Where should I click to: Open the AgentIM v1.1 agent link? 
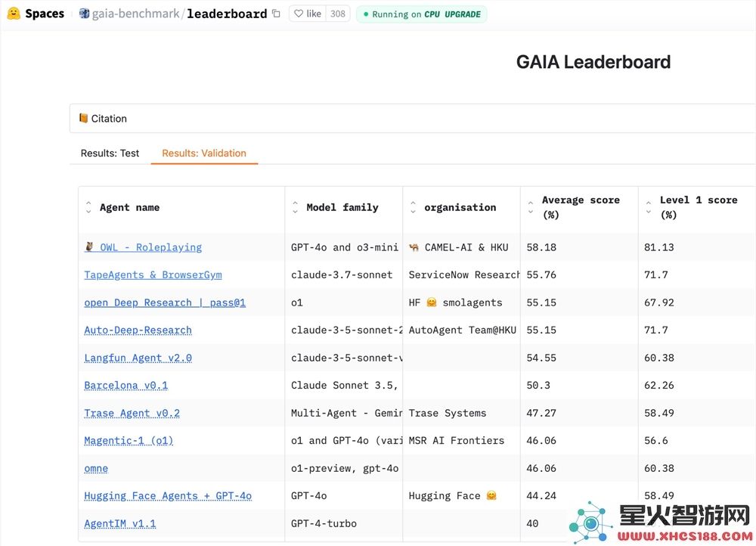[120, 523]
